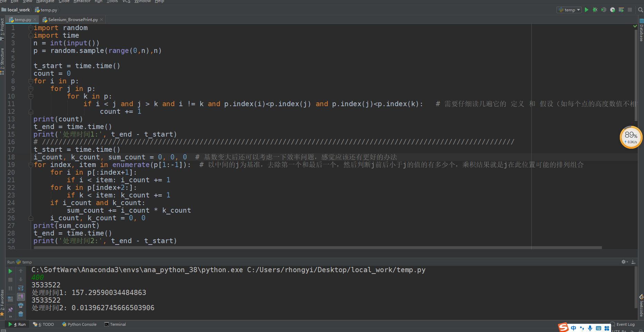
Task: Hide the Run tool window
Action: click(633, 262)
